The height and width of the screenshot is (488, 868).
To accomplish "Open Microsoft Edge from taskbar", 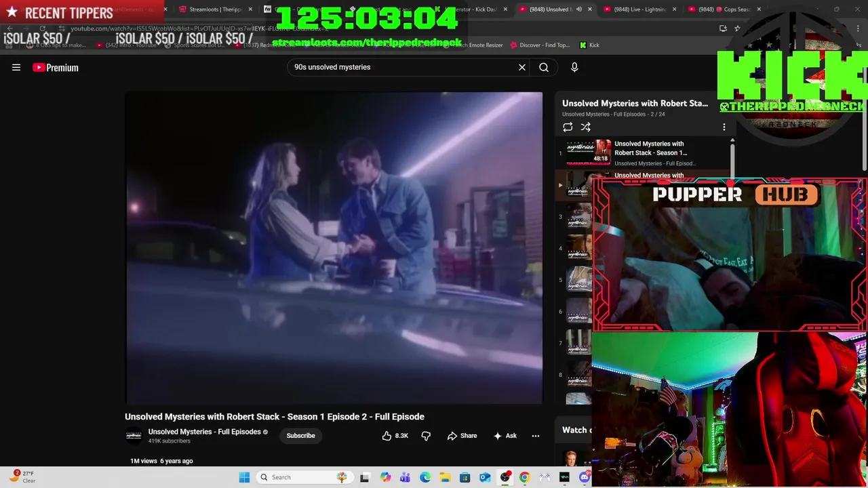I will [425, 477].
